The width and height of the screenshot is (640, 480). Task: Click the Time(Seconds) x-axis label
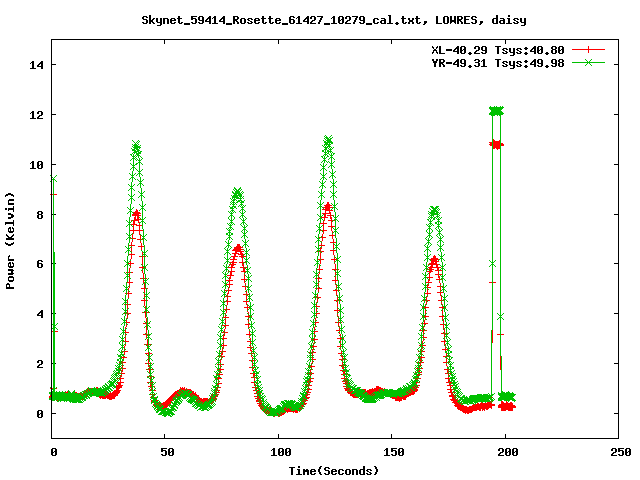click(333, 470)
